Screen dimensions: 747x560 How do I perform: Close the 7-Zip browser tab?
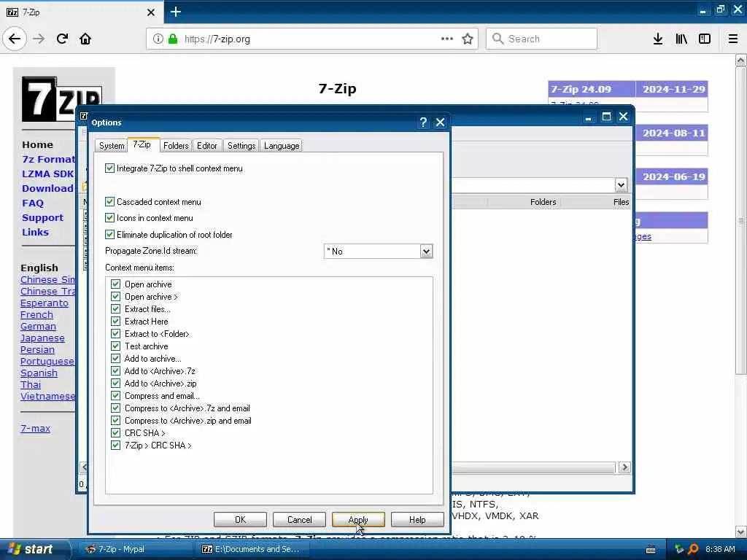151,12
